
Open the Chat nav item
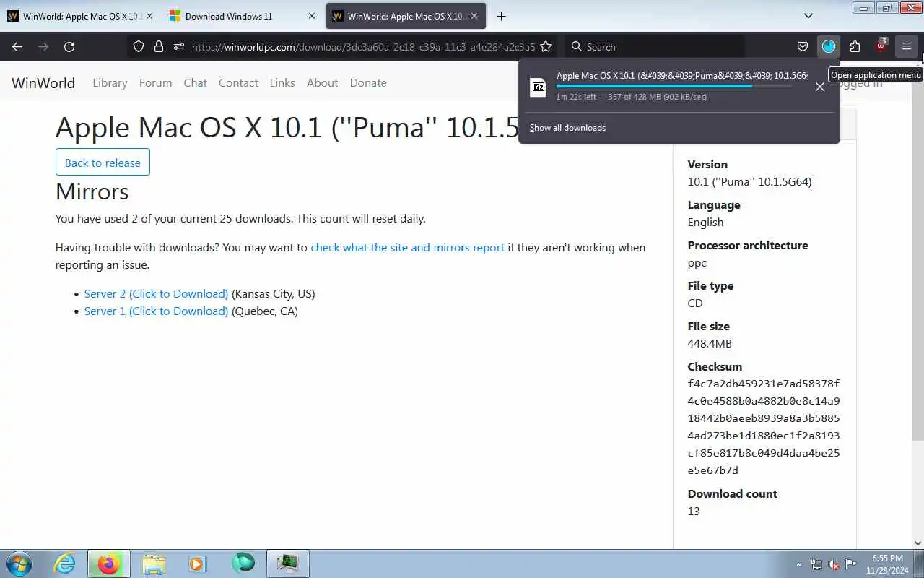(x=195, y=83)
